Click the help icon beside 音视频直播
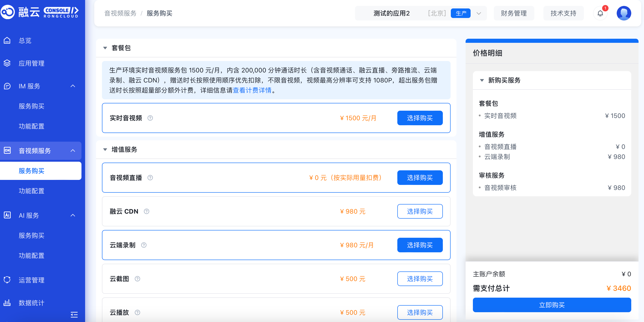The width and height of the screenshot is (644, 322). [x=150, y=178]
